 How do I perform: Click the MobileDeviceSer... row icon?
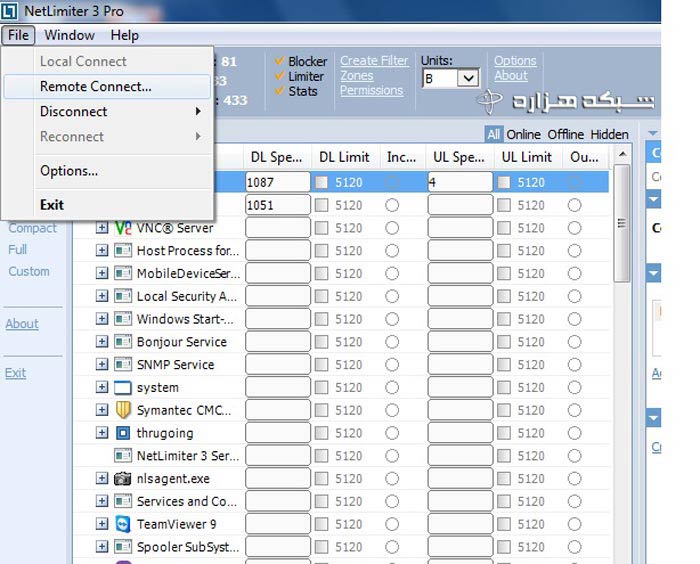[123, 273]
